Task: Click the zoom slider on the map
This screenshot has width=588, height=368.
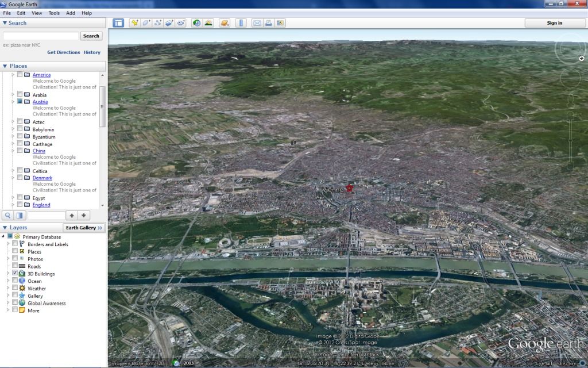Action: (570, 141)
